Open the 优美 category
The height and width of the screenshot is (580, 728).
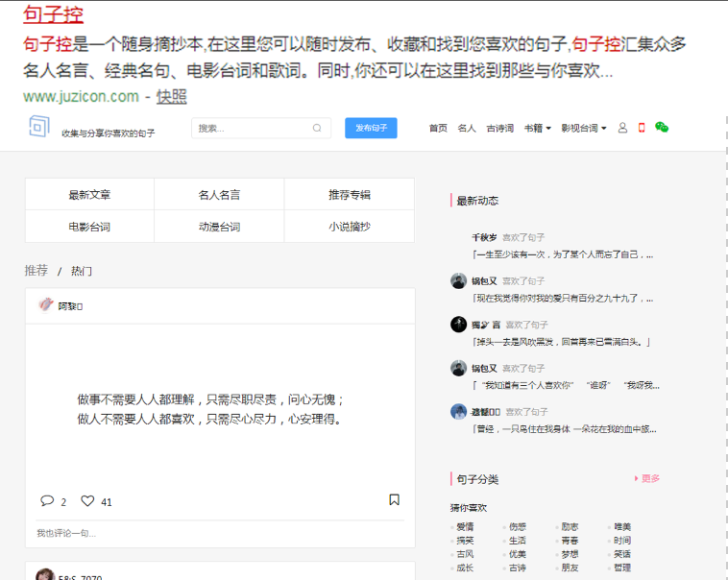click(518, 554)
